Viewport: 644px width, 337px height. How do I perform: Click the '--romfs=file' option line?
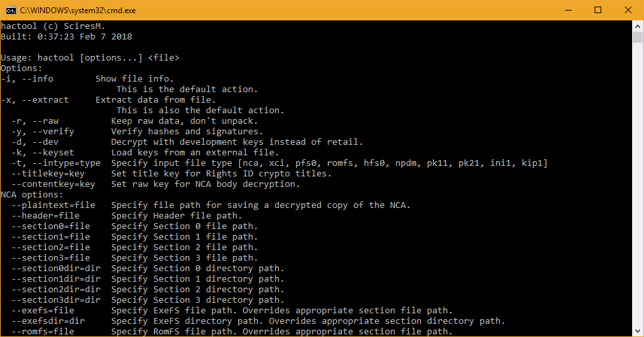pyautogui.click(x=232, y=331)
